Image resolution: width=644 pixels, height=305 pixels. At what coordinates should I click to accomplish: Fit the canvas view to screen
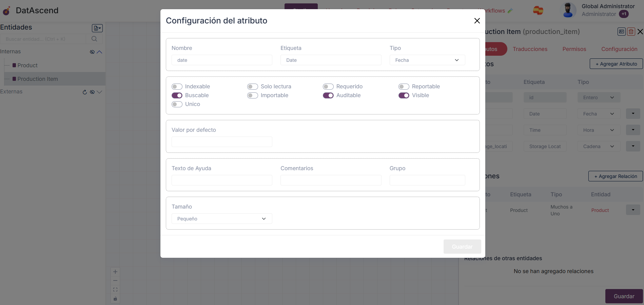pyautogui.click(x=115, y=290)
